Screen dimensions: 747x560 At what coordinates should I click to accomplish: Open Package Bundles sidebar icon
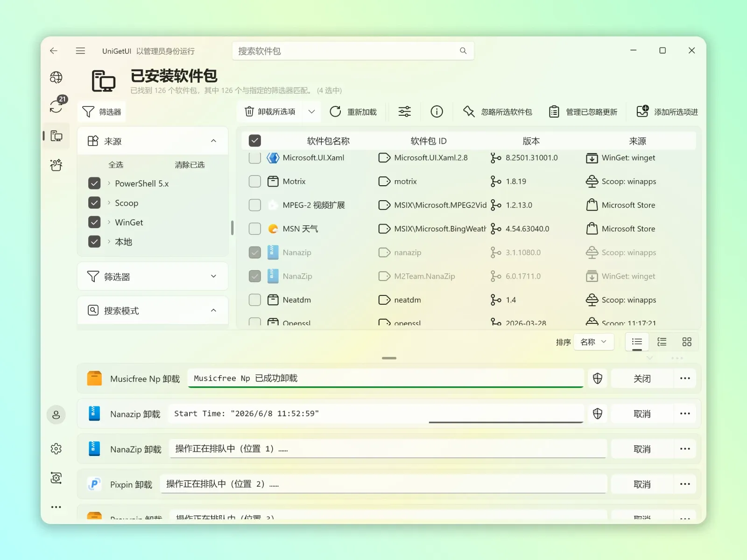pyautogui.click(x=56, y=165)
